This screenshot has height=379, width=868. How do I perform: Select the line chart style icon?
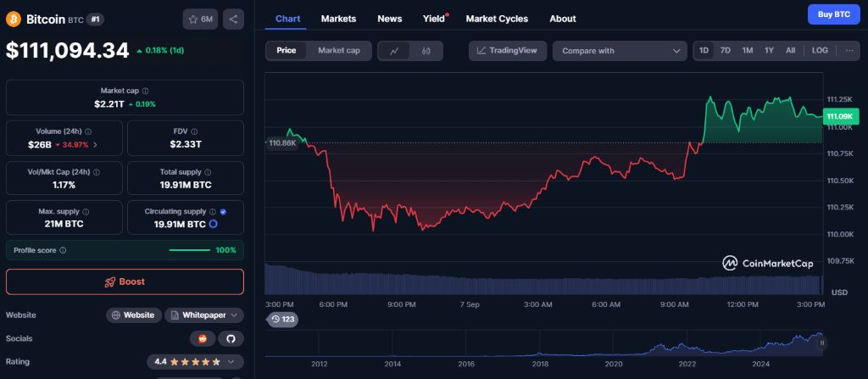[394, 51]
